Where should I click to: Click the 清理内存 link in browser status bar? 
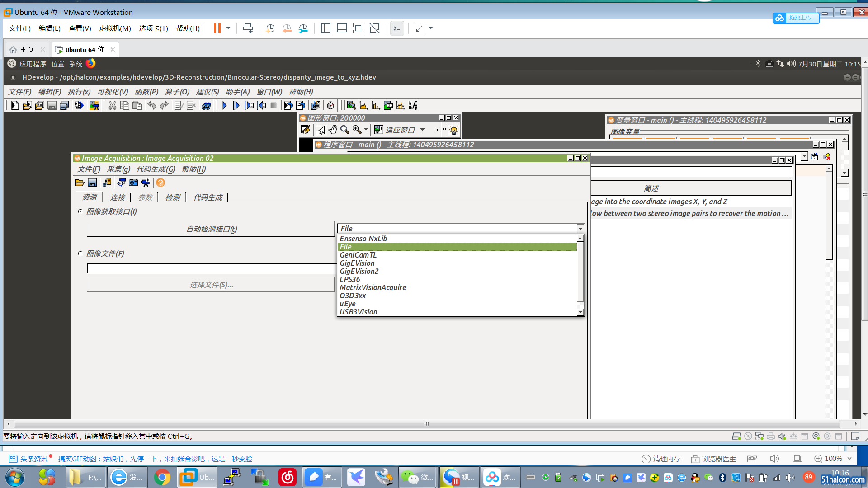pyautogui.click(x=661, y=459)
